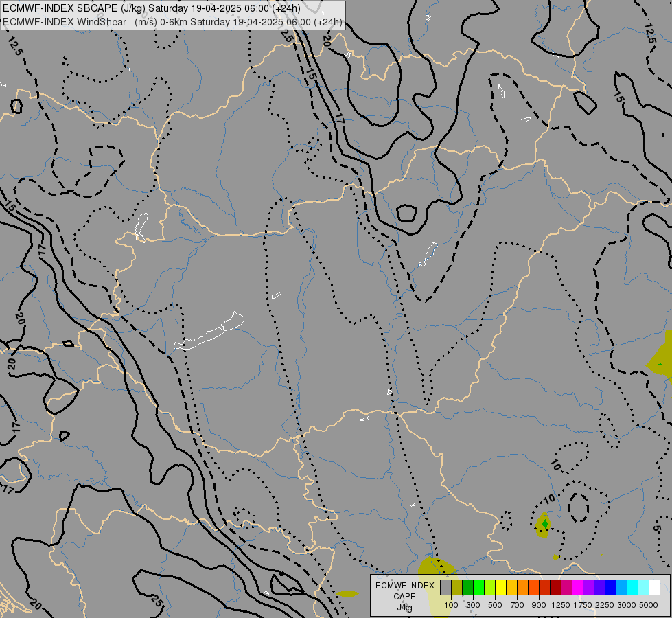
Task: Click the legend value 3000
Action: click(x=627, y=605)
